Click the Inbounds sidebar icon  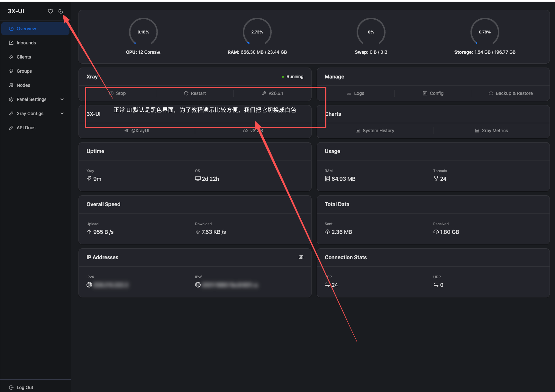11,43
